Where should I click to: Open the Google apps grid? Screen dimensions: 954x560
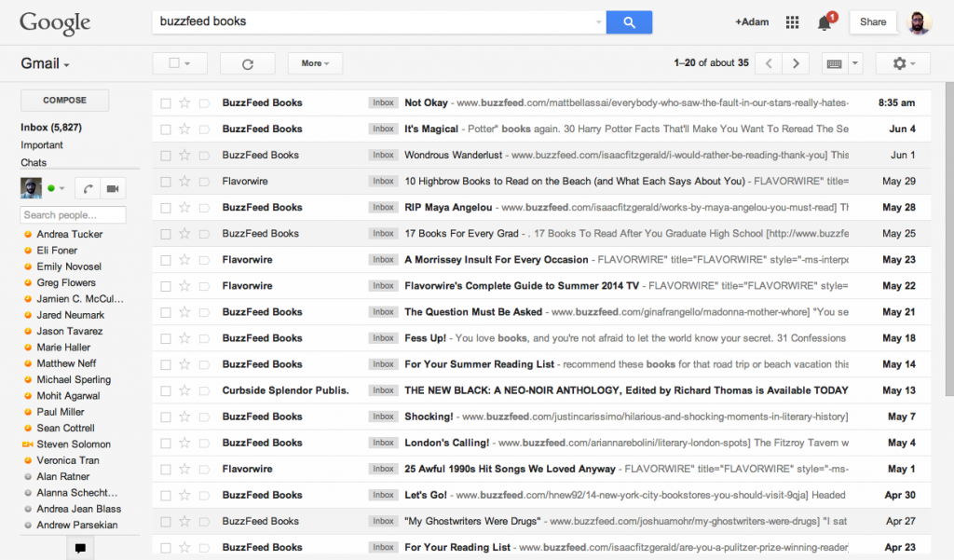coord(793,22)
